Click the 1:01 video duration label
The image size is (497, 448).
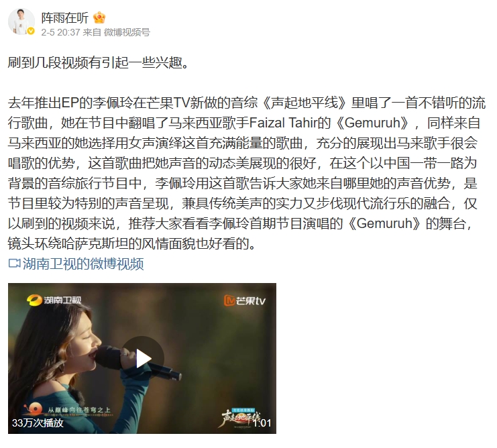(262, 423)
